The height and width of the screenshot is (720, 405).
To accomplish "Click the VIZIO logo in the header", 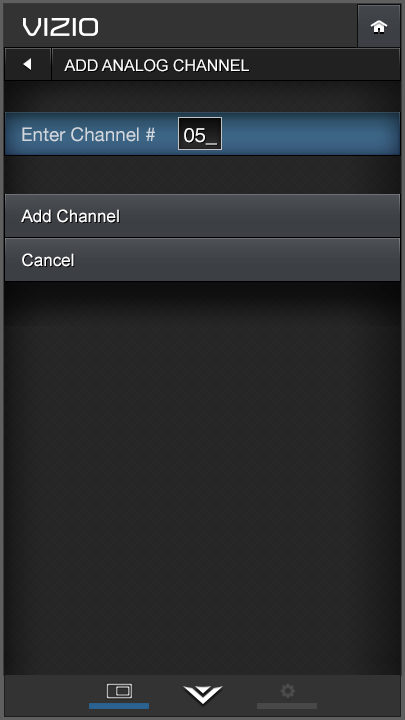I will 60,27.
